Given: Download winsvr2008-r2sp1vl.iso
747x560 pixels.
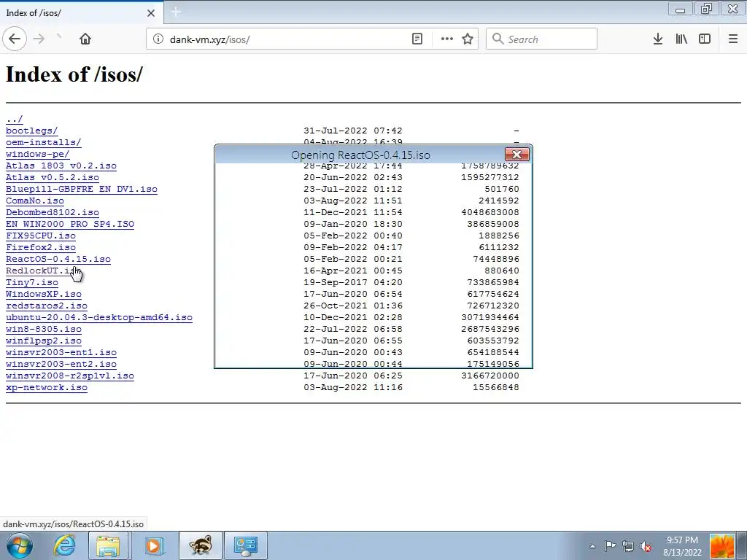Looking at the screenshot, I should 70,376.
